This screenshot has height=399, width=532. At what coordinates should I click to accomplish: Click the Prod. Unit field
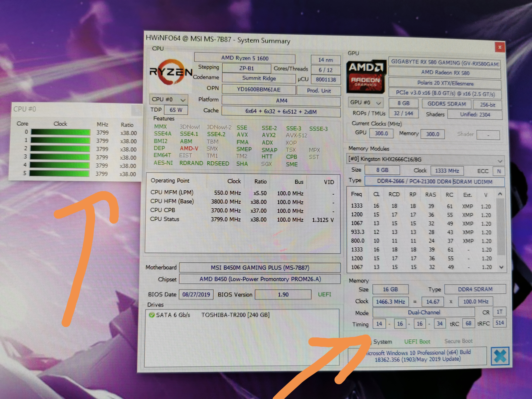coord(319,91)
